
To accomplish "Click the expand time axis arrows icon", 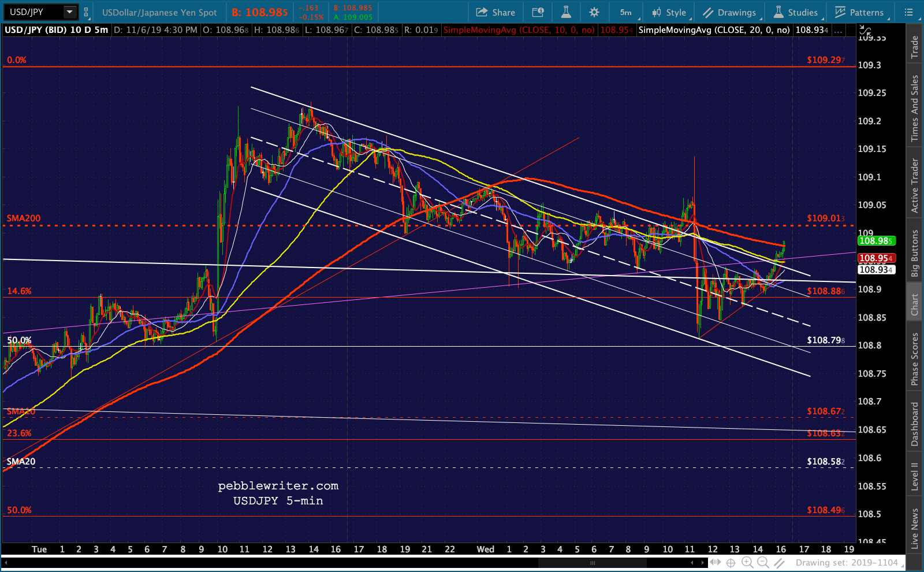I will pos(716,562).
